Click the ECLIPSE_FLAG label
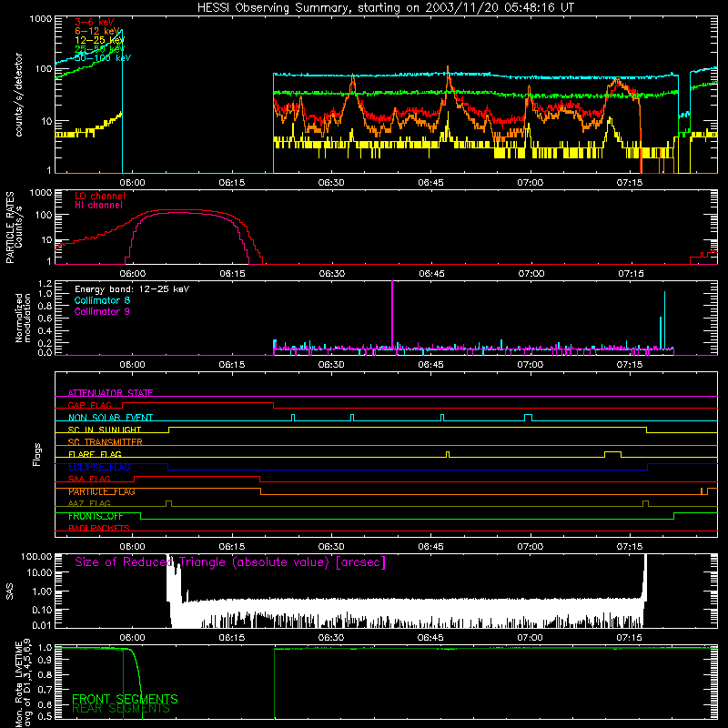Image resolution: width=728 pixels, height=728 pixels. 99,467
